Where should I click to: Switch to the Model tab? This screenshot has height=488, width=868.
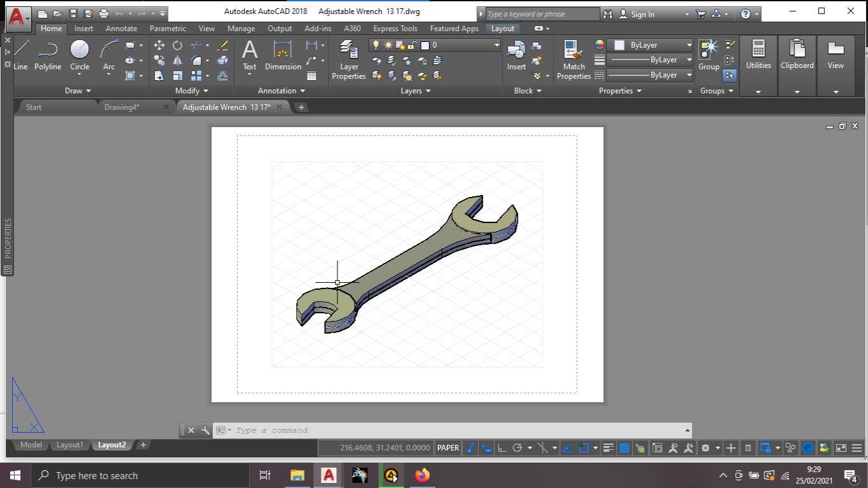pyautogui.click(x=31, y=445)
